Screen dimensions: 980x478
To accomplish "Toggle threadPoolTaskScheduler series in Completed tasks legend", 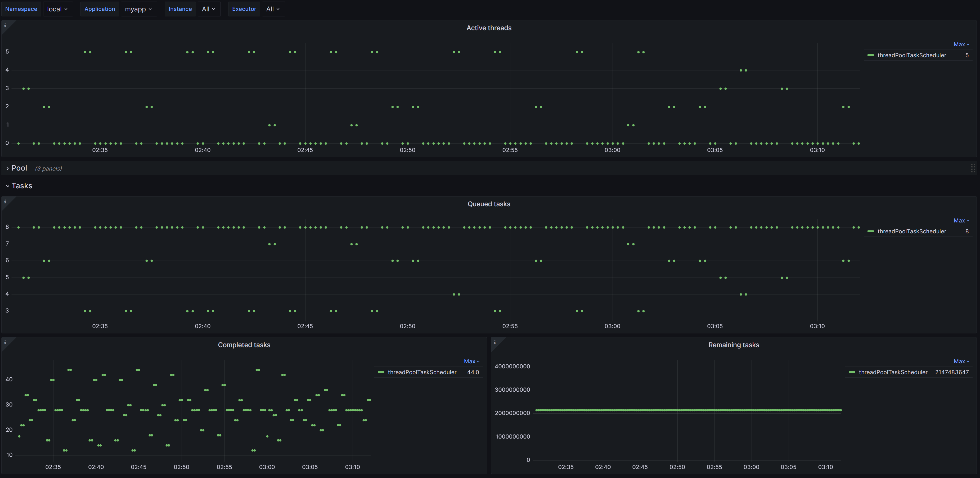I will tap(421, 372).
